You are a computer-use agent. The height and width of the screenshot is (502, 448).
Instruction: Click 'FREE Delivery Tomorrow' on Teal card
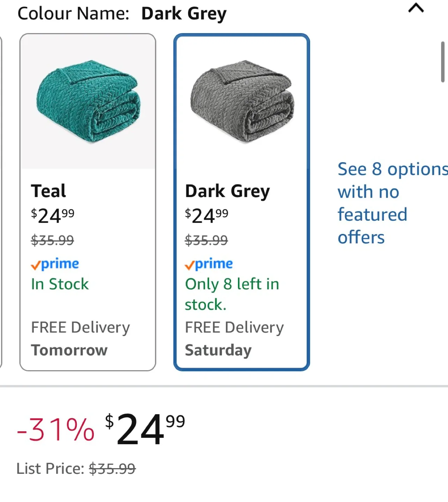click(80, 339)
